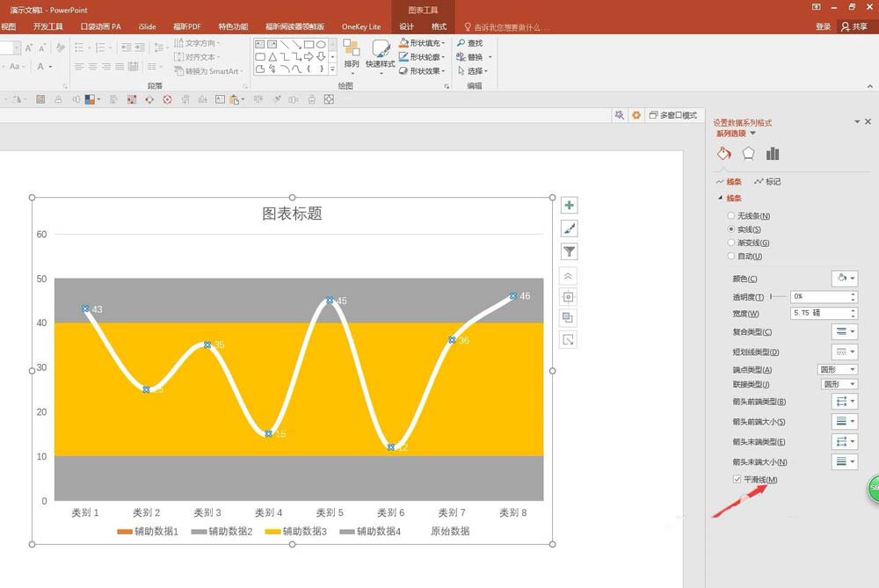Screen dimensions: 879x588
Task: Select the 自动 automatic line radio button
Action: (x=731, y=256)
